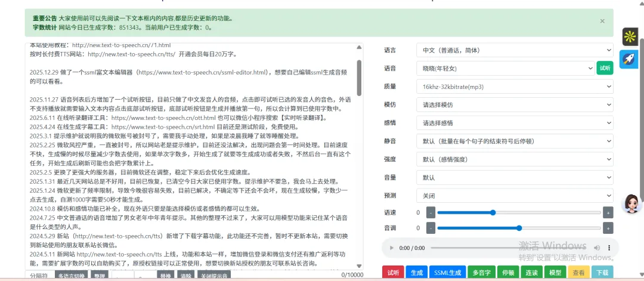Click the red 试听 button at bottom

pyautogui.click(x=393, y=273)
